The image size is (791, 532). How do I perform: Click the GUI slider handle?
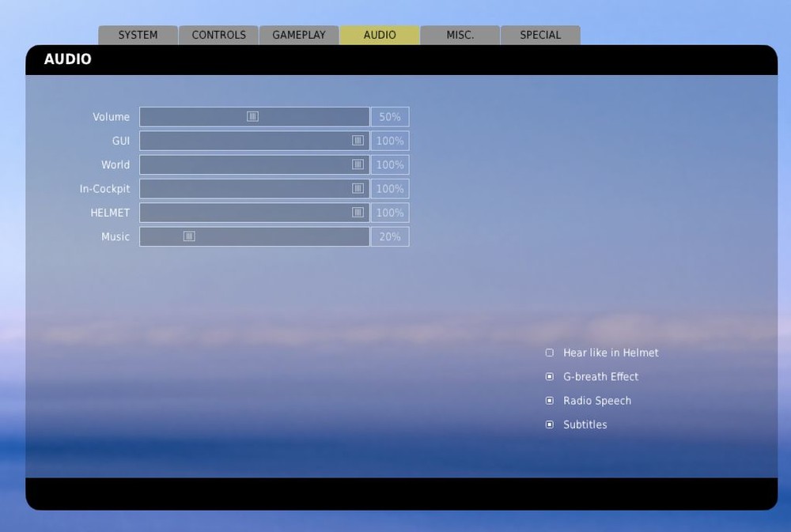(x=358, y=141)
